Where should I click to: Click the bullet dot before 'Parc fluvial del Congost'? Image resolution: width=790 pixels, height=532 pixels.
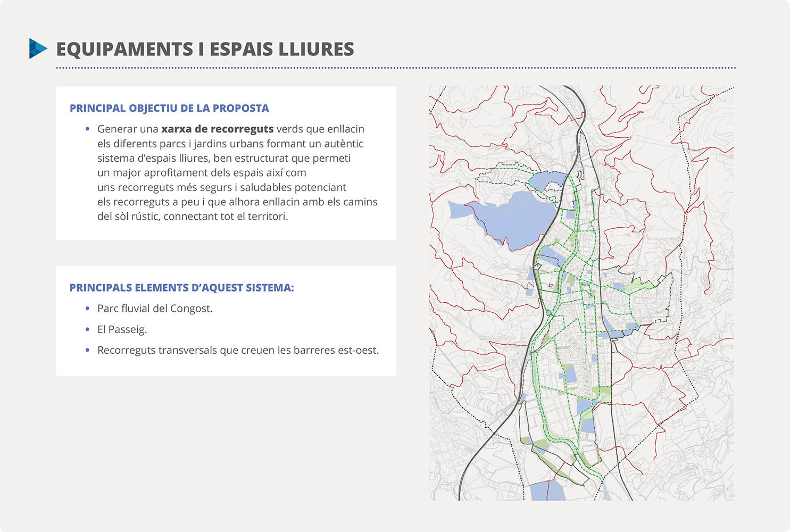click(87, 309)
